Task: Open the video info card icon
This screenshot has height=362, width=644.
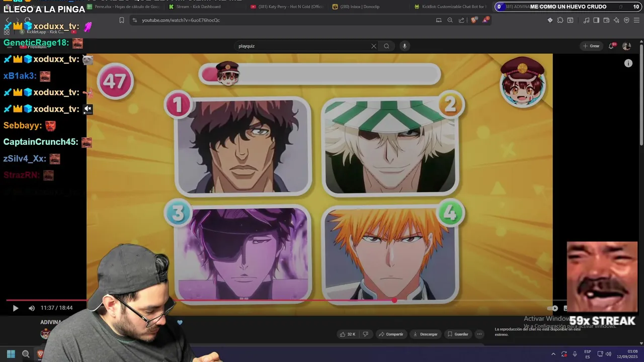Action: pyautogui.click(x=628, y=63)
